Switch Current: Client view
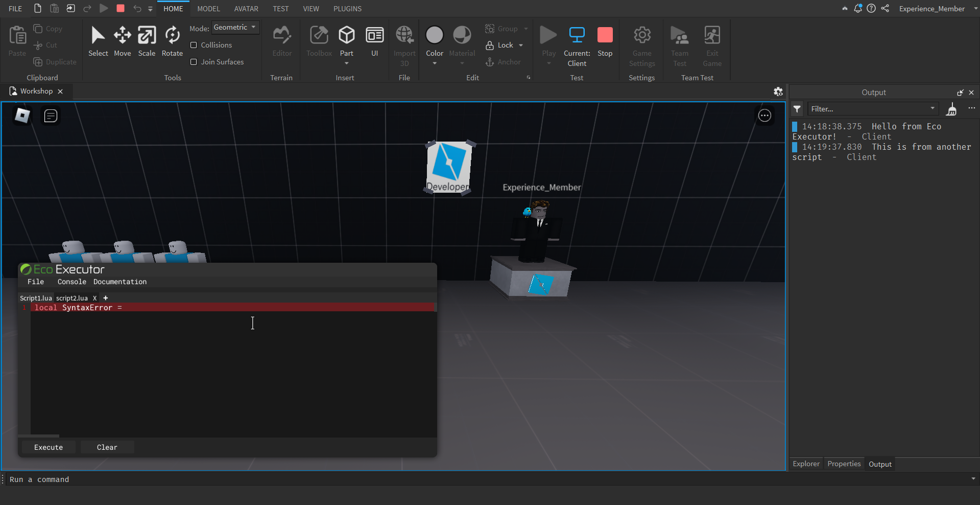The image size is (980, 505). pyautogui.click(x=577, y=45)
